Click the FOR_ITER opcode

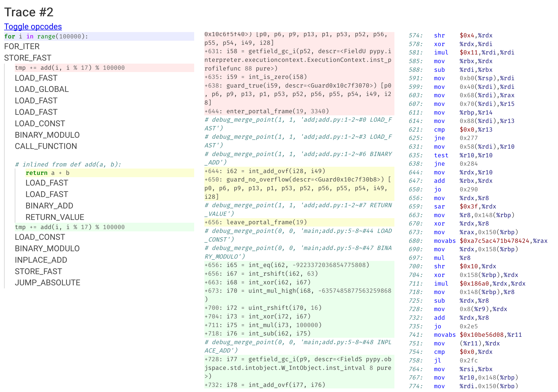pos(22,47)
